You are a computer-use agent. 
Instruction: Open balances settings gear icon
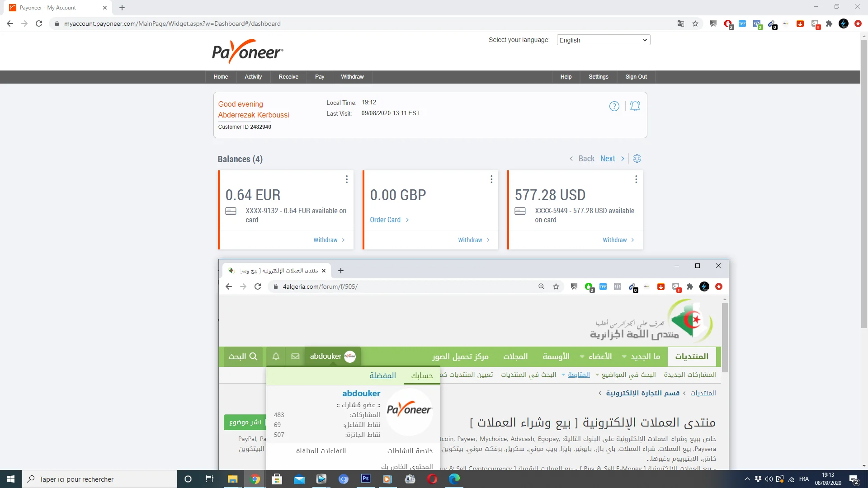coord(637,159)
